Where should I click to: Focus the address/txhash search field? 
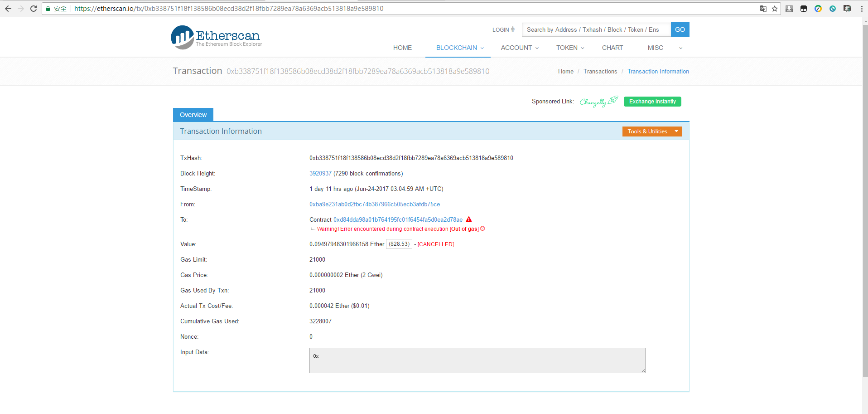coord(596,29)
